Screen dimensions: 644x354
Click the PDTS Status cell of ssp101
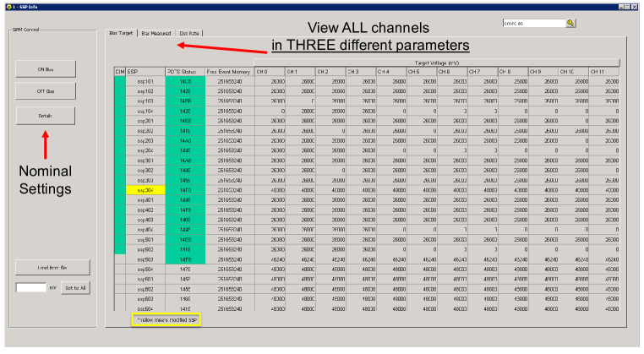[185, 82]
